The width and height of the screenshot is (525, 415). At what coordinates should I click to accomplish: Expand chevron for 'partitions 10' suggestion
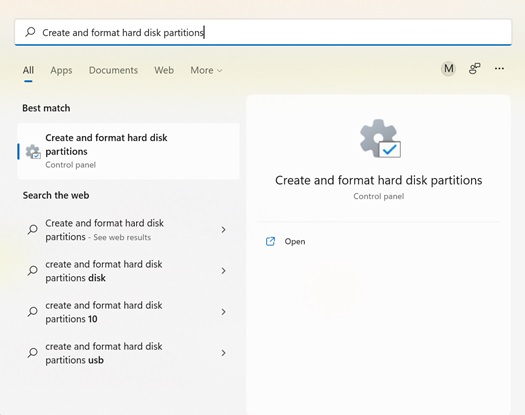pyautogui.click(x=223, y=312)
